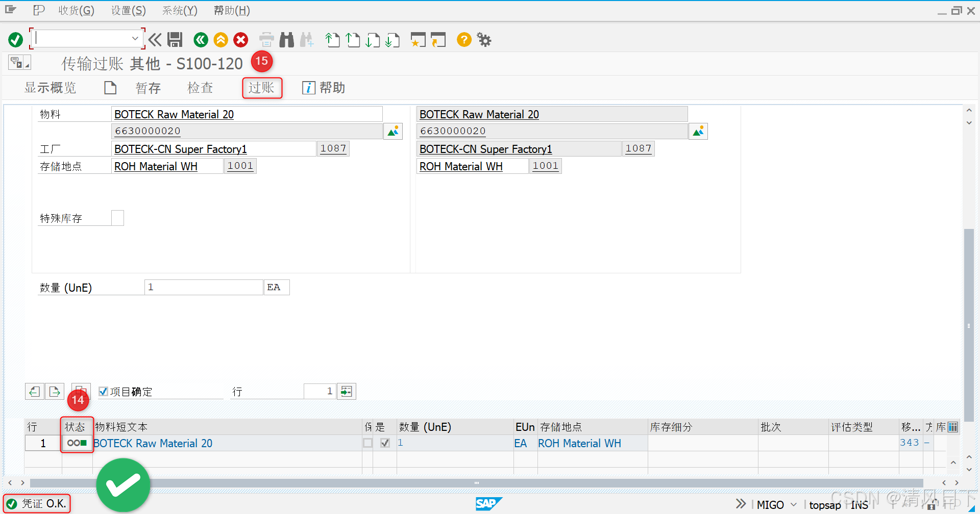Click the go-to-line icon button

(347, 392)
